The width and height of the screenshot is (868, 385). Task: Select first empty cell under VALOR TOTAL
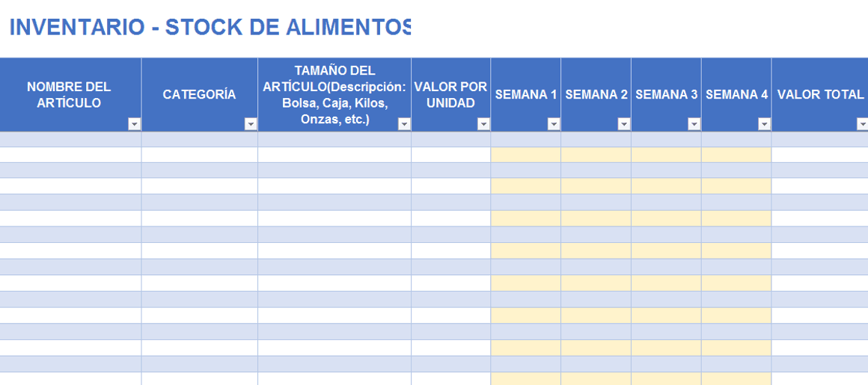click(x=820, y=139)
